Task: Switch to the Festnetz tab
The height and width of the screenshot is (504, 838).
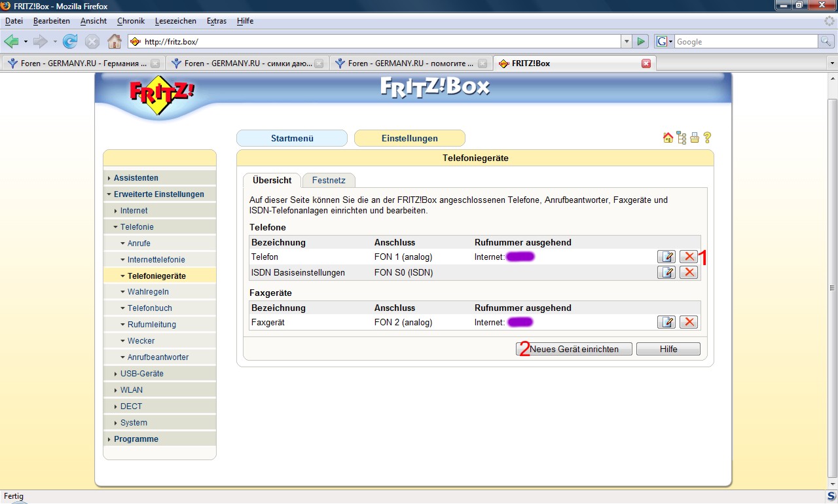Action: pyautogui.click(x=329, y=180)
